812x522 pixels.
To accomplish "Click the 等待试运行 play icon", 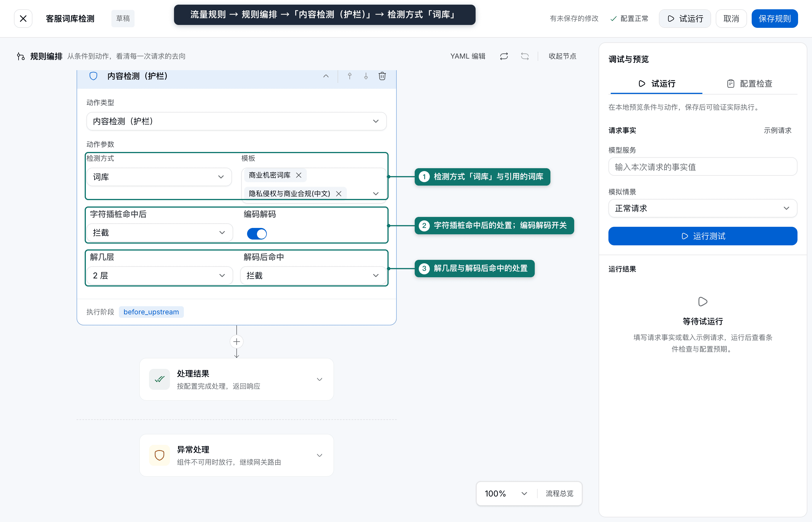I will 703,302.
